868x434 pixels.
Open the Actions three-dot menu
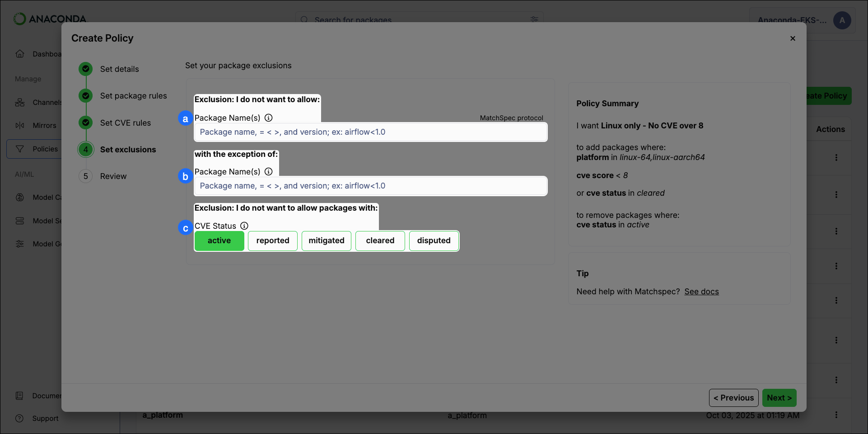[836, 157]
